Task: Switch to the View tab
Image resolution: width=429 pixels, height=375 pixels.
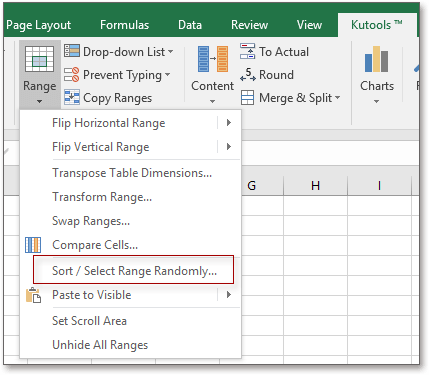Action: [309, 25]
